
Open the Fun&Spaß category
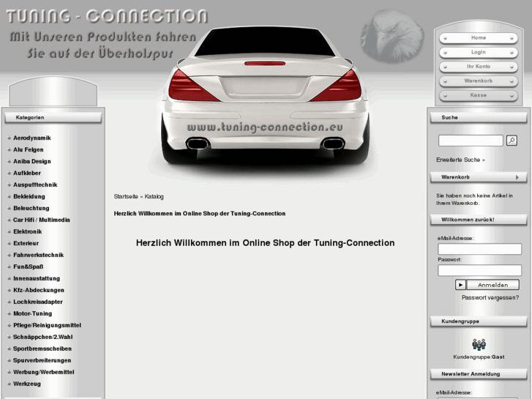point(28,267)
